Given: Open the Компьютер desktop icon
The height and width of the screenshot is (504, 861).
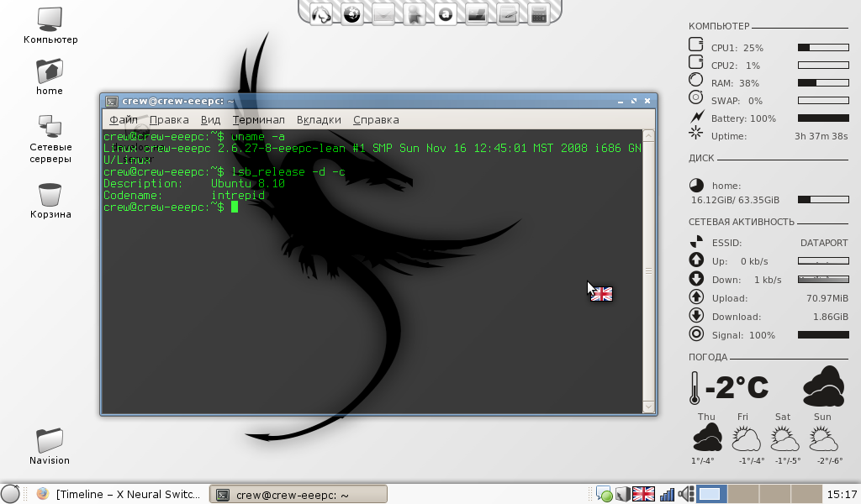Looking at the screenshot, I should coord(50,25).
